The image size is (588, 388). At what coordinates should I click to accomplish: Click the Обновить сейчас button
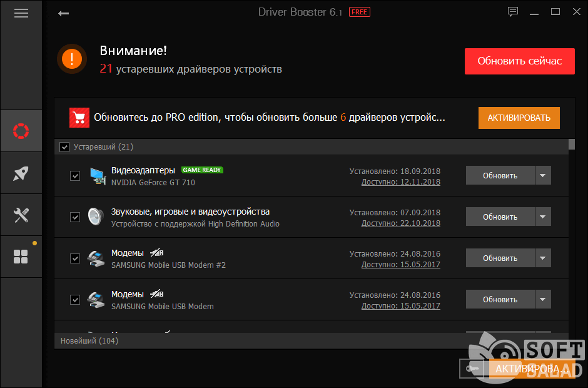(519, 61)
